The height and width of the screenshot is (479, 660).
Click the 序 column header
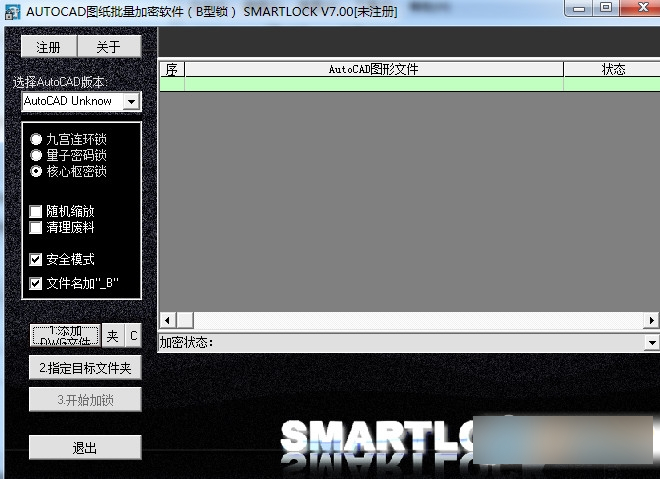pyautogui.click(x=172, y=69)
